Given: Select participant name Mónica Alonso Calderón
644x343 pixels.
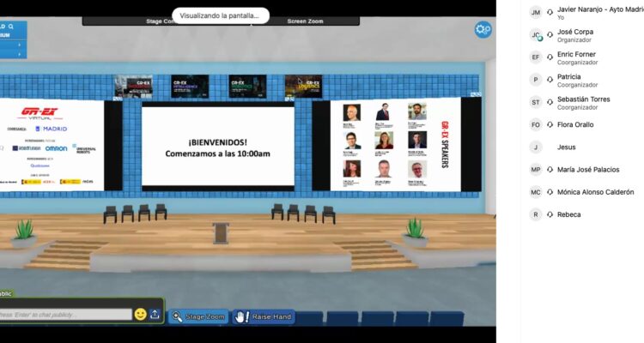Looking at the screenshot, I should pyautogui.click(x=596, y=192).
